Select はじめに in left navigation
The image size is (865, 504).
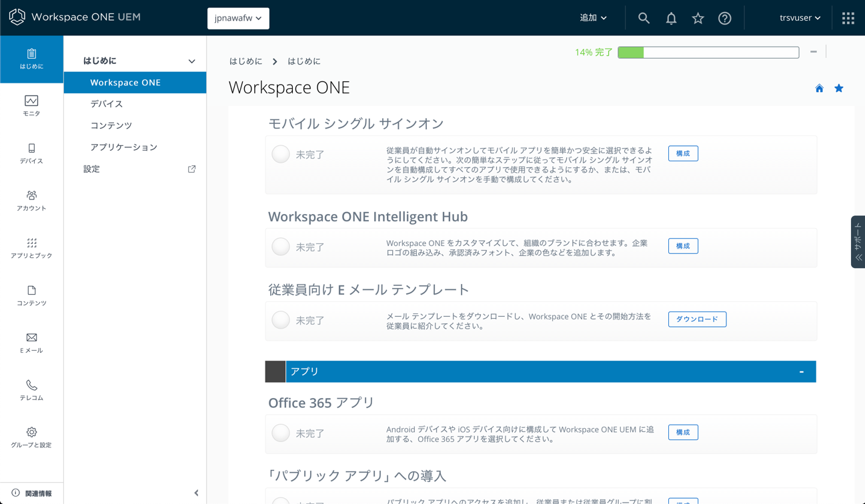click(31, 59)
